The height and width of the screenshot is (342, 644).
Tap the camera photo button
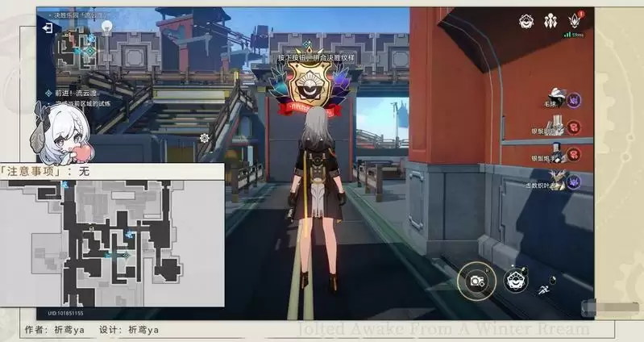[476, 281]
